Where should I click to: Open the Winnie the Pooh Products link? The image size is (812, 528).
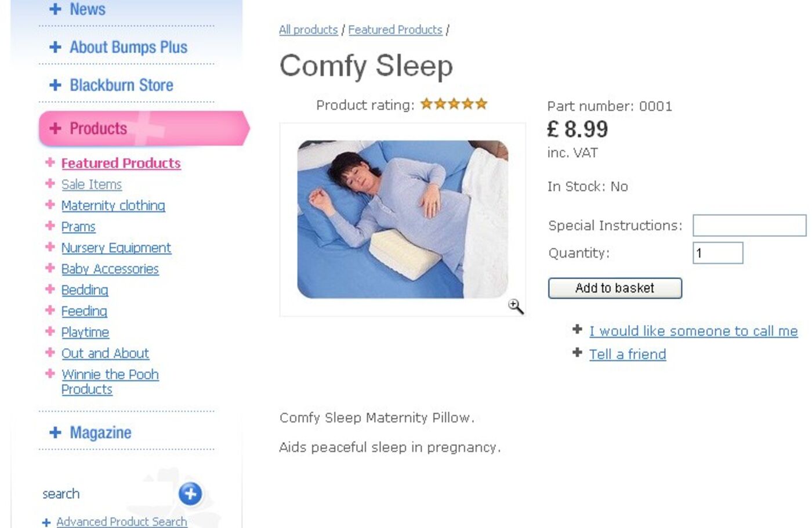point(110,381)
